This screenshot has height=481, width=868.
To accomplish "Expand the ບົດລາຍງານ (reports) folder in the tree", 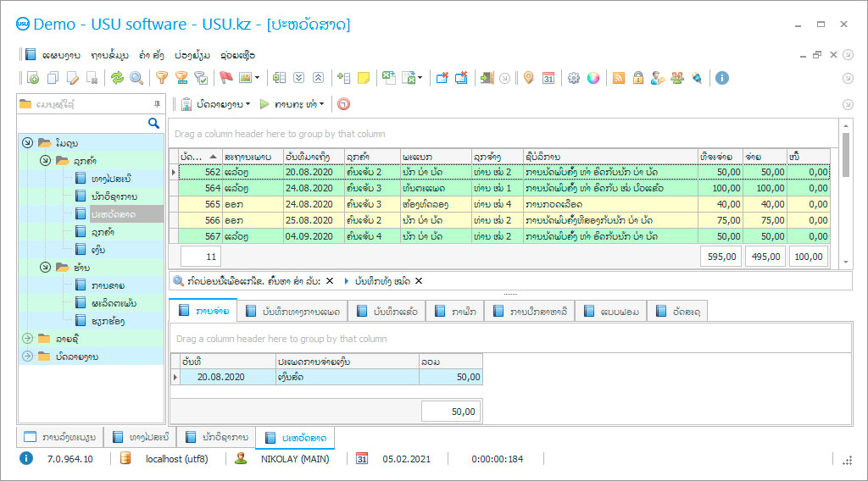I will point(27,357).
